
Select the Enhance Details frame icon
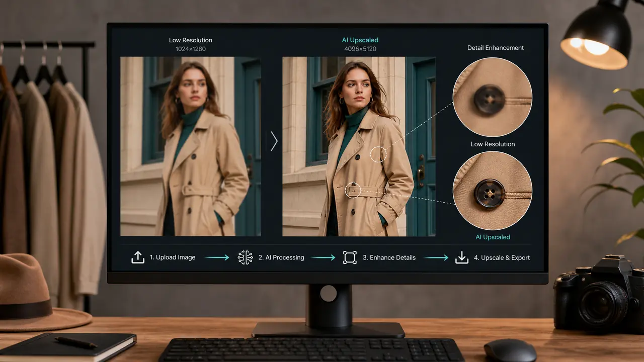(350, 257)
